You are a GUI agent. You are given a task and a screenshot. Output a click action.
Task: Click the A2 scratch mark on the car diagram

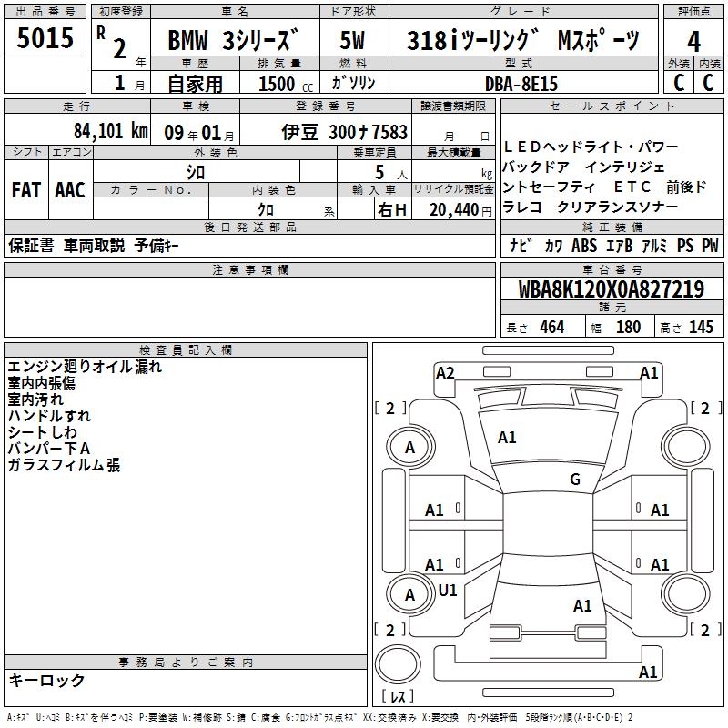click(445, 372)
